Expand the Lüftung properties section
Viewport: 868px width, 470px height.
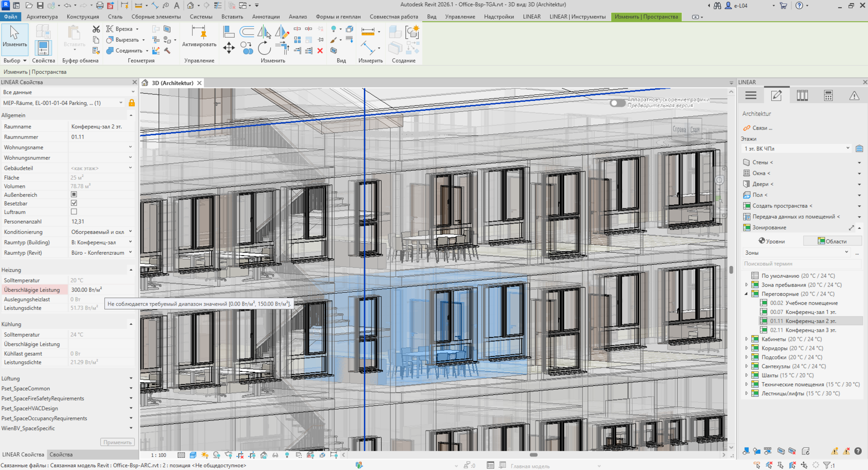point(131,378)
